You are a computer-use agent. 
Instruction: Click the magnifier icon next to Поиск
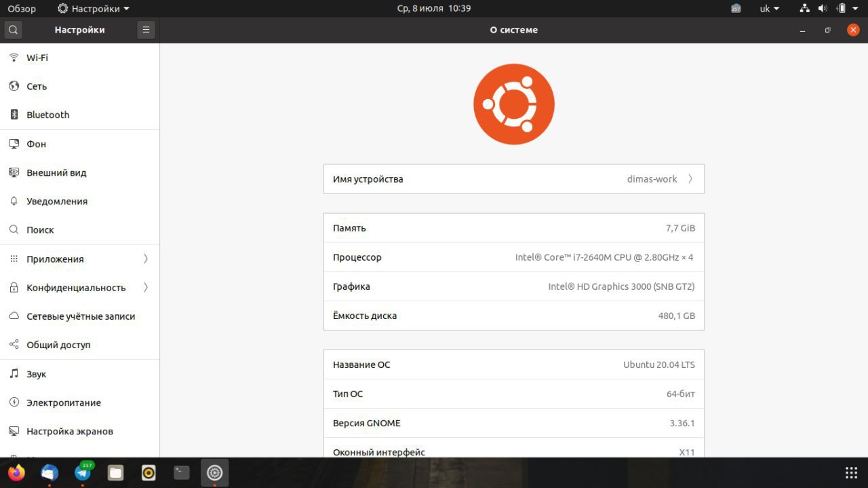(14, 229)
